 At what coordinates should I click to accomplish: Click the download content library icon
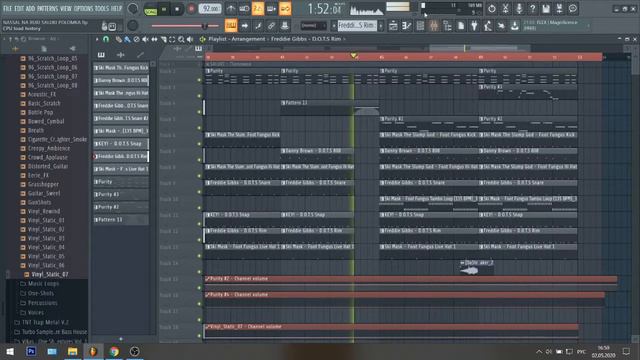515,26
